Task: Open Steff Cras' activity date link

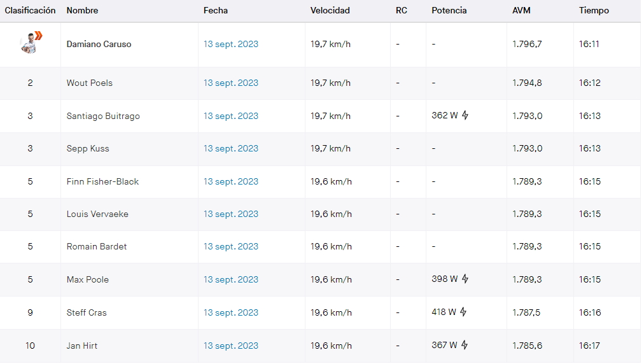Action: pos(231,312)
